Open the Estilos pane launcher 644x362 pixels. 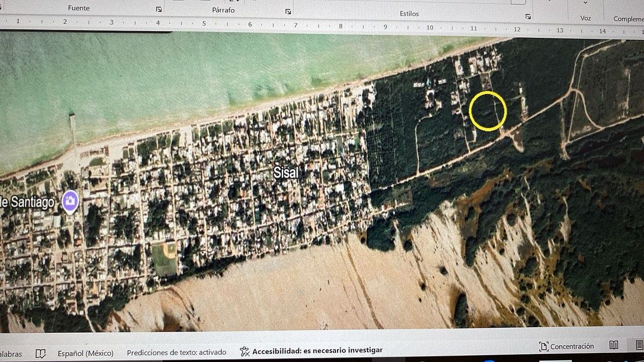point(528,17)
